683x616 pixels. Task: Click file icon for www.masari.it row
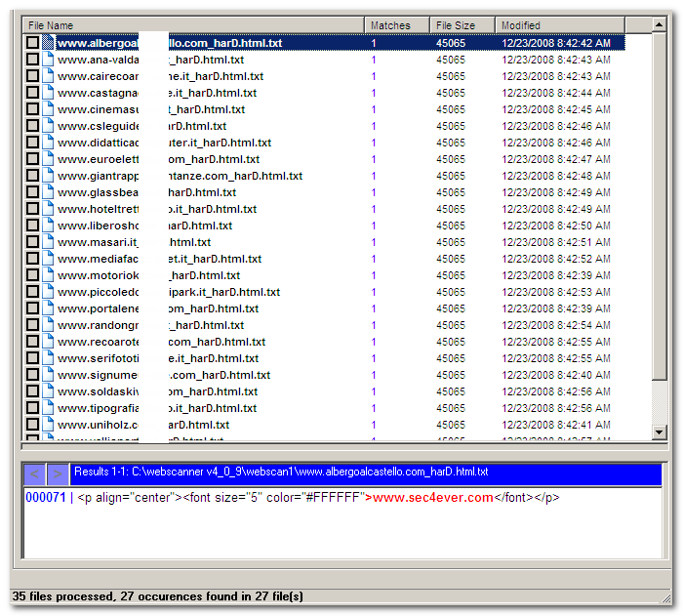48,242
